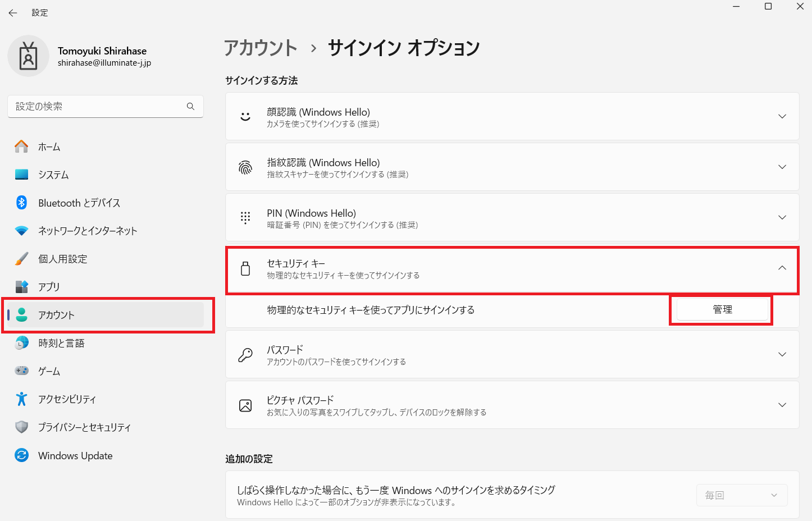Image resolution: width=812 pixels, height=521 pixels.
Task: Click the fingerprint icon
Action: (245, 167)
